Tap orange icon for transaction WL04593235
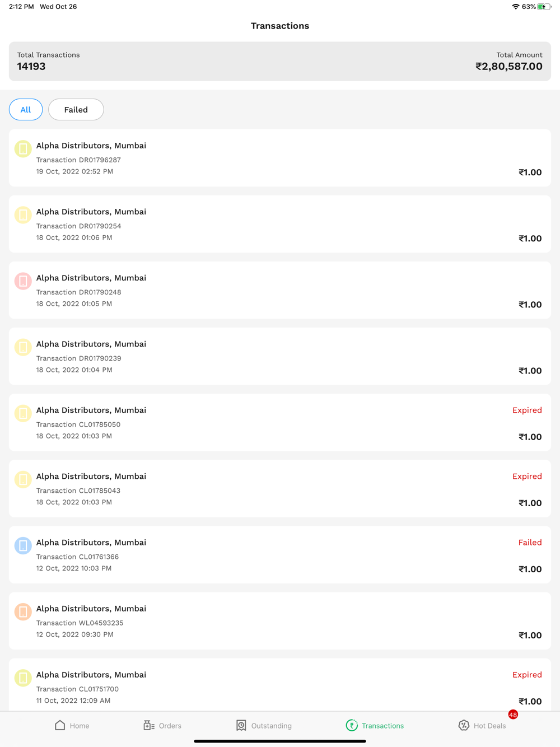Screen dimensions: 560x747 click(x=23, y=611)
